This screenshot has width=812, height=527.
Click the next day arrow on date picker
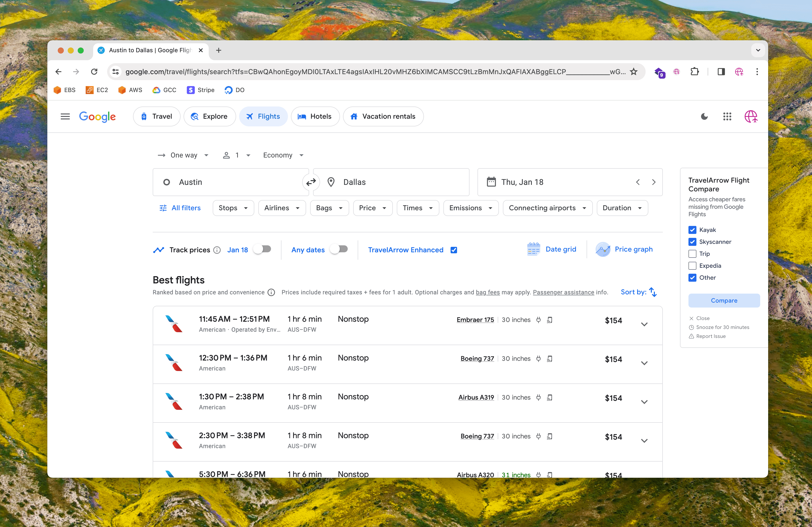pos(654,182)
